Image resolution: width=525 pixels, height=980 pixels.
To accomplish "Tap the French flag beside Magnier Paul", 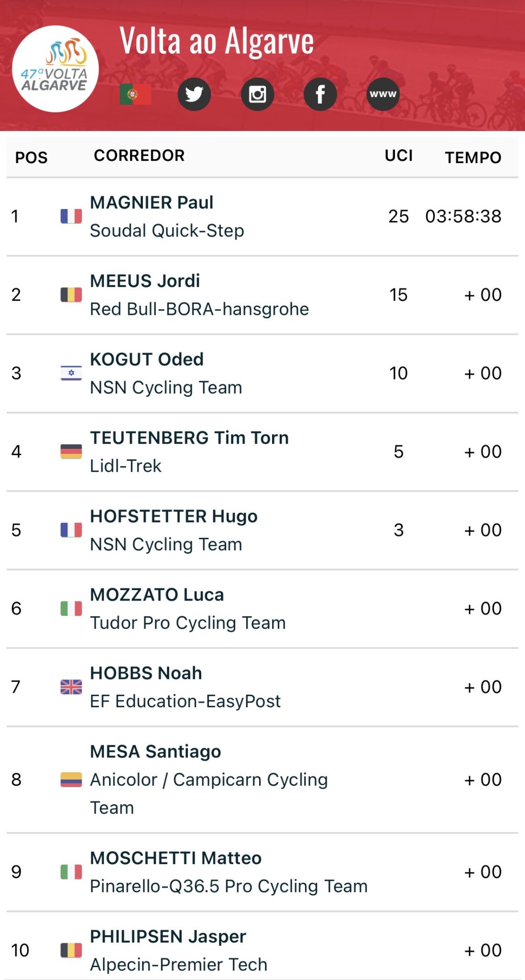I will (71, 216).
